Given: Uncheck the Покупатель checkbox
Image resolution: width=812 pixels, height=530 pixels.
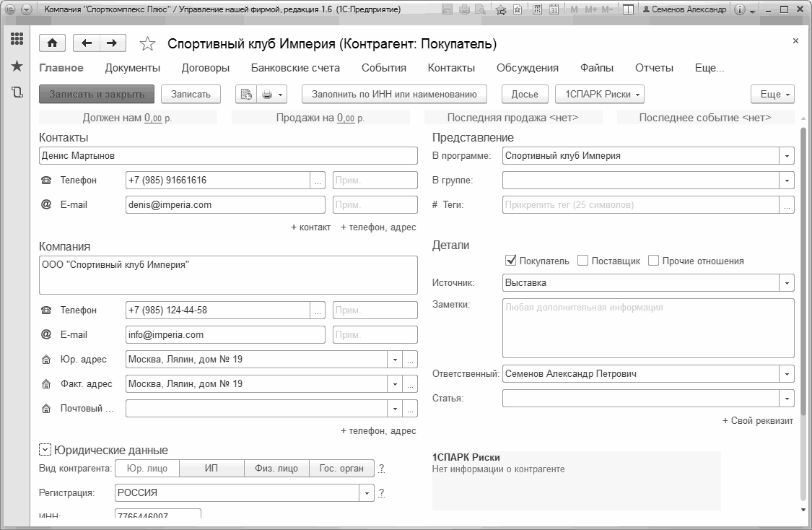Looking at the screenshot, I should point(510,261).
